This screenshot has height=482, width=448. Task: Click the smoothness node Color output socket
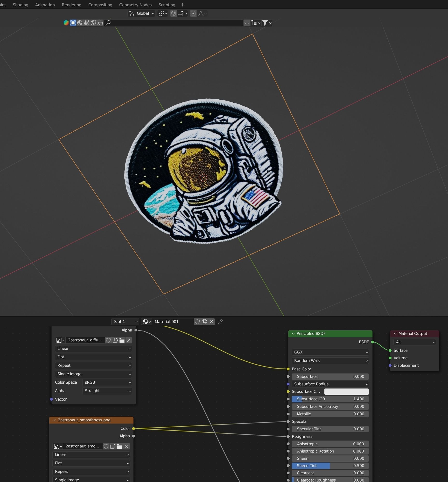pos(133,429)
